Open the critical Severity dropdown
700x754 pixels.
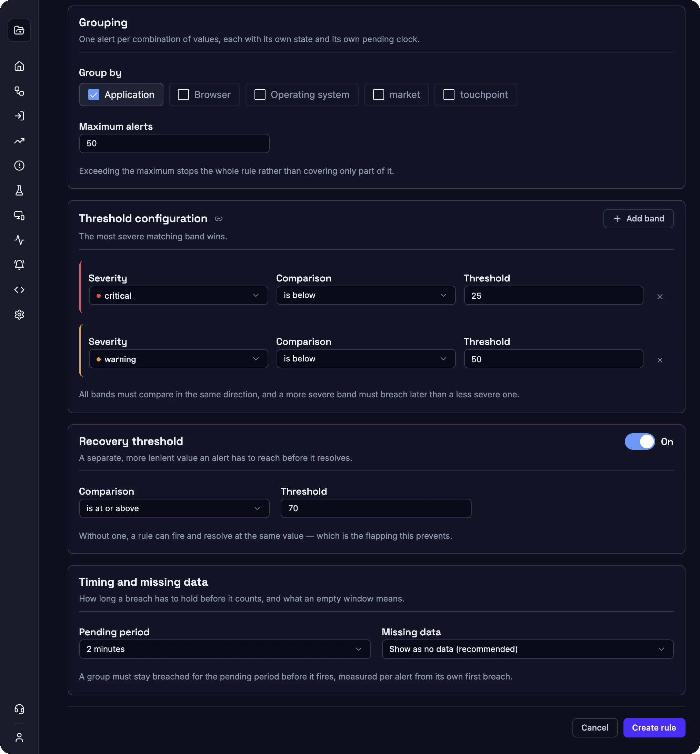click(178, 296)
